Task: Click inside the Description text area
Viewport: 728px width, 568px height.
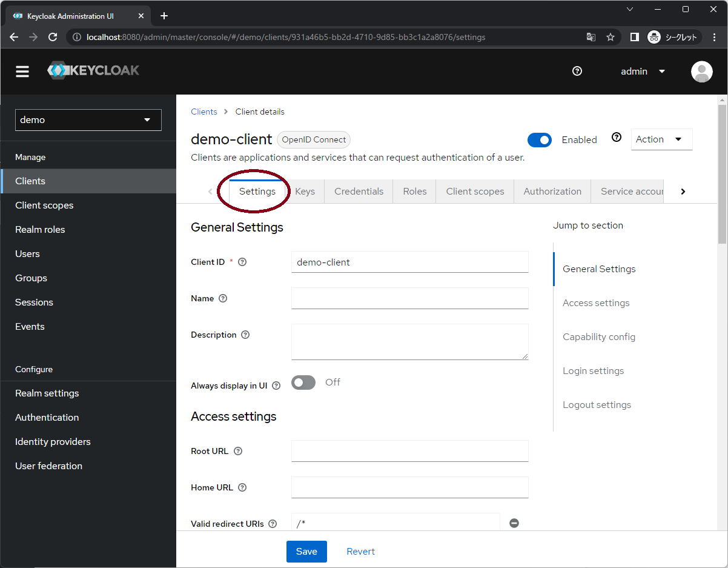Action: [409, 341]
